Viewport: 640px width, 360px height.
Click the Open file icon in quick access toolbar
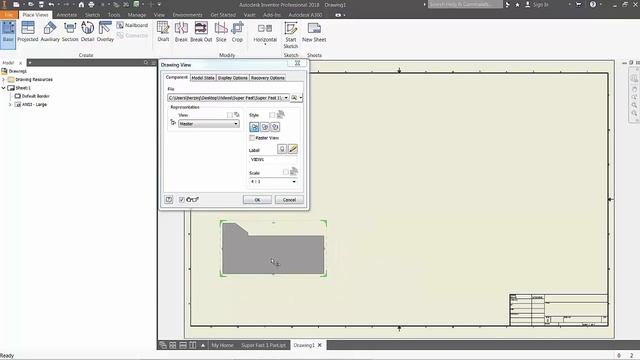[31, 4]
